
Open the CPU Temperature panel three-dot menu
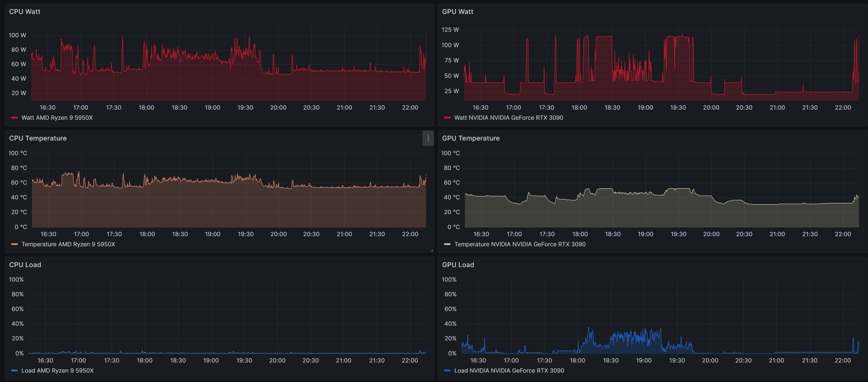point(428,138)
